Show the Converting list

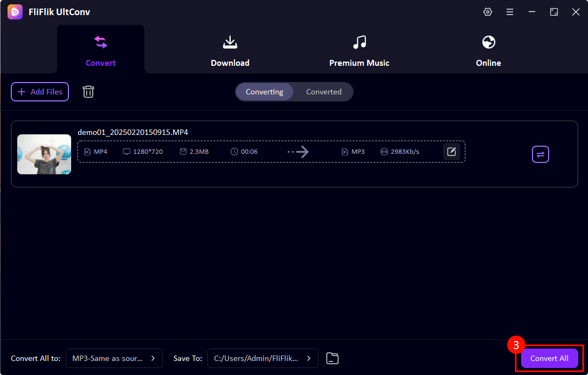coord(265,92)
